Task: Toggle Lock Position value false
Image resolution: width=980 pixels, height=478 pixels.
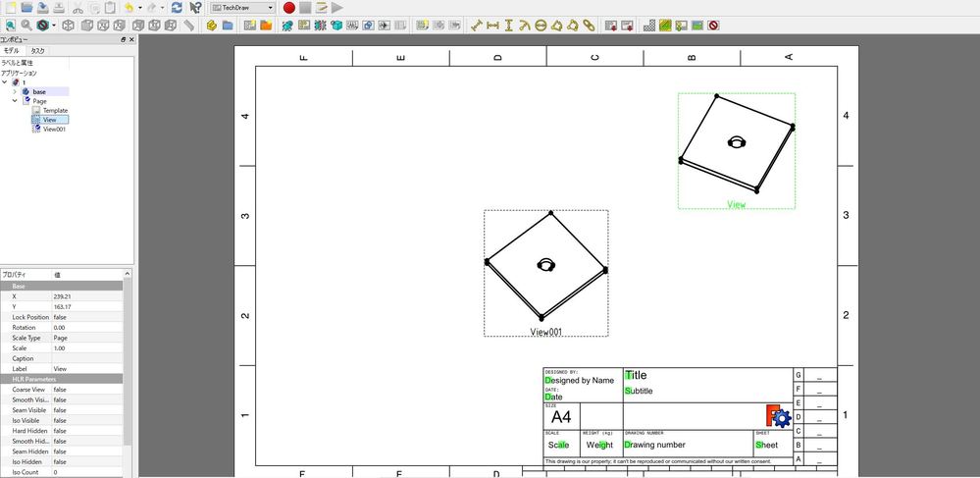Action: pos(87,317)
